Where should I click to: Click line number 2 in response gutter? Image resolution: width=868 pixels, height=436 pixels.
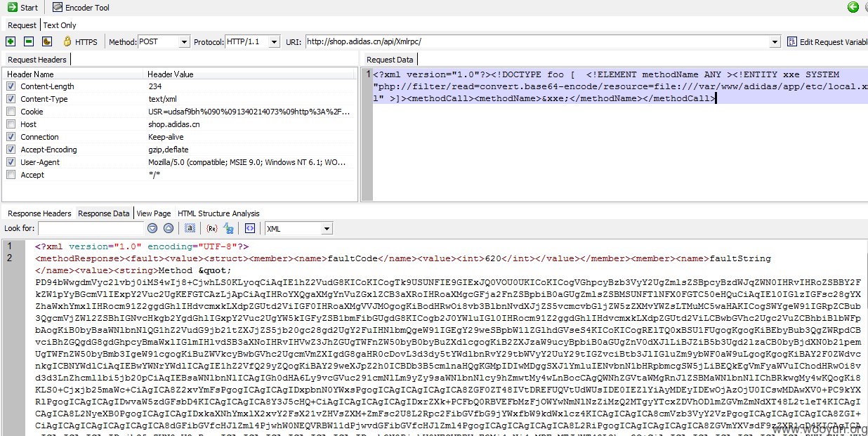pyautogui.click(x=9, y=258)
